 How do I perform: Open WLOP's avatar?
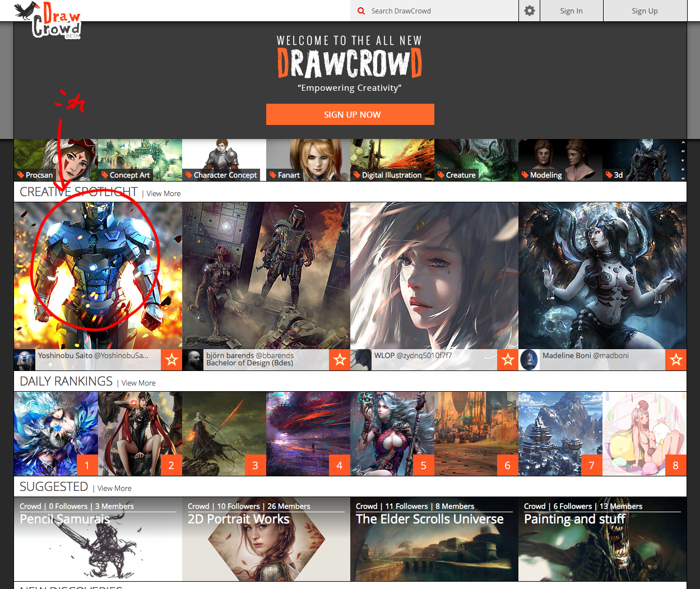[x=361, y=360]
